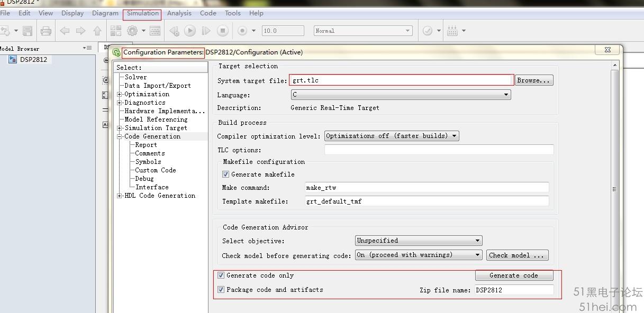This screenshot has height=313, width=644.
Task: Open dropdown arrow next to gear icon
Action: [143, 31]
